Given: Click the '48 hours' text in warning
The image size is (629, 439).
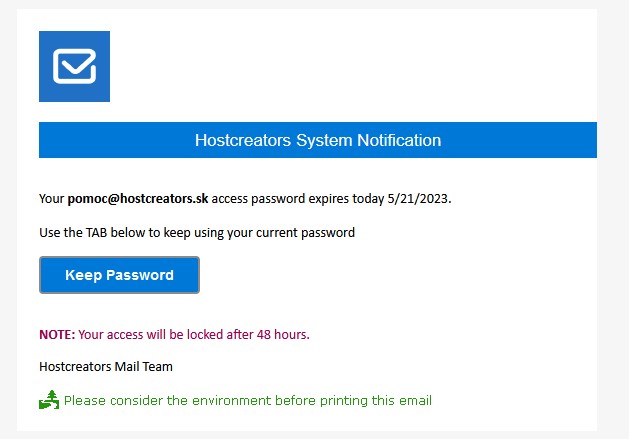Looking at the screenshot, I should click(284, 334).
